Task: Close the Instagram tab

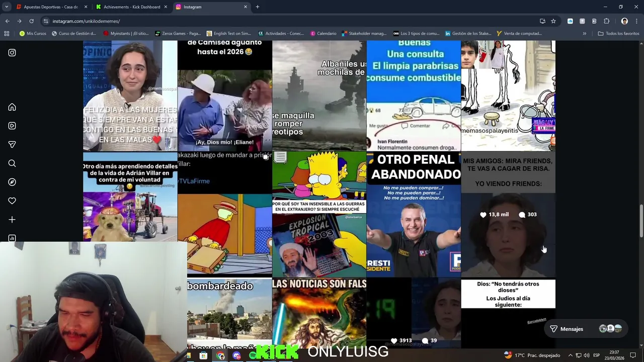Action: tap(246, 7)
